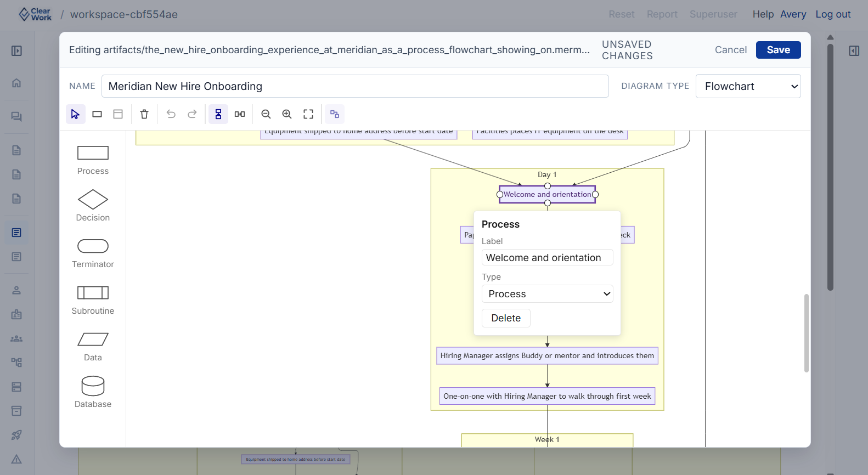Go to Home in the sidebar
868x475 pixels.
pyautogui.click(x=16, y=83)
